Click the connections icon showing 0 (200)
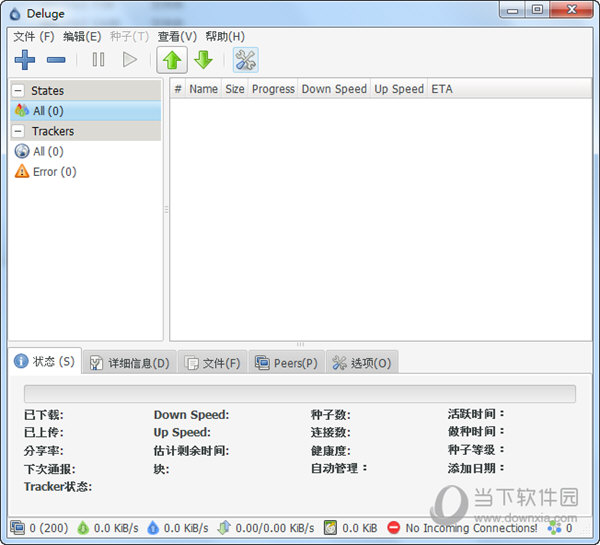The height and width of the screenshot is (545, 600). [x=18, y=528]
